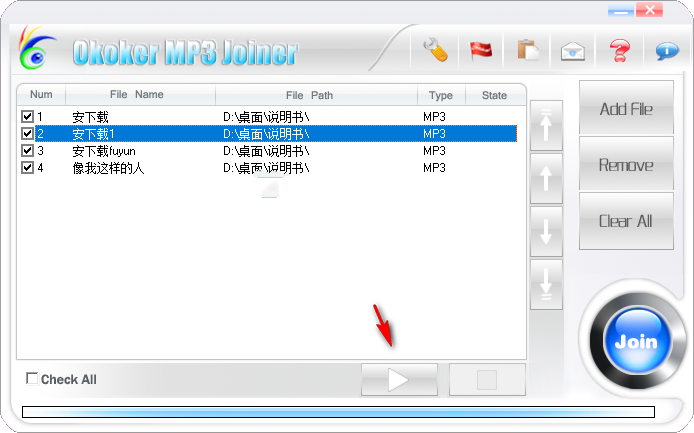Uncheck the checkbox for file 4

coord(27,167)
